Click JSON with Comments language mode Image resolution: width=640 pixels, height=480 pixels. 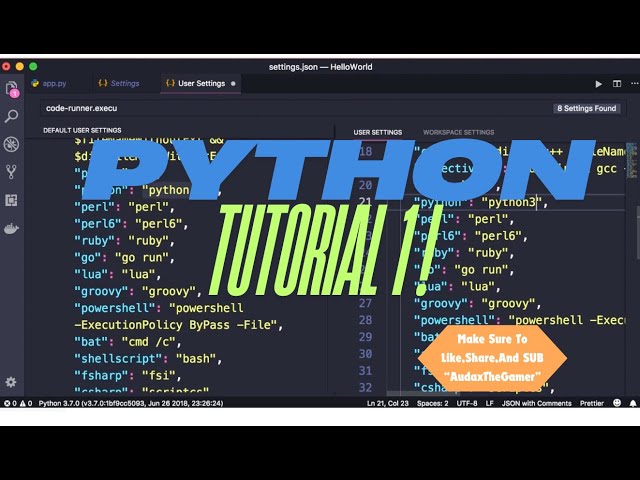[x=536, y=403]
